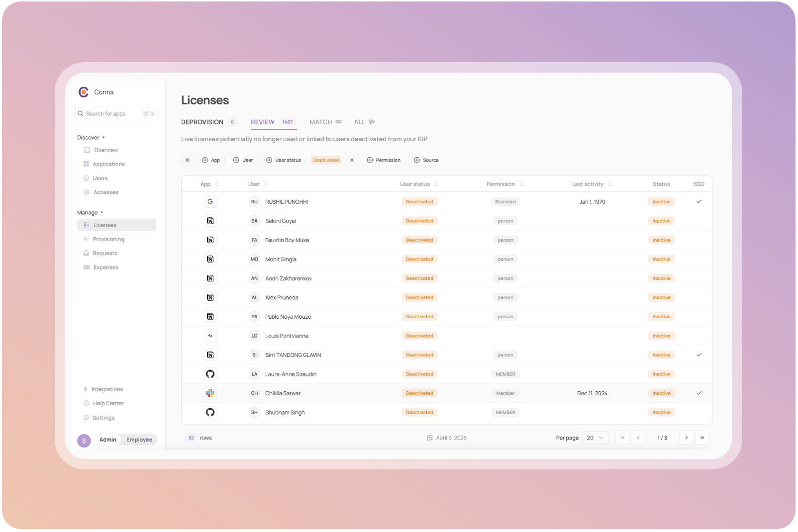
Task: Click the GitHub icon for Shubham Singh
Action: (210, 413)
